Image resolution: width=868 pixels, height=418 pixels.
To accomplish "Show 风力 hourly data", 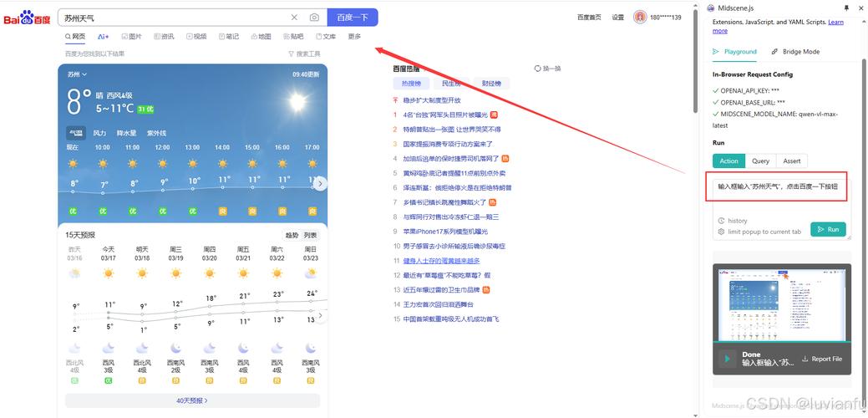I will 99,133.
